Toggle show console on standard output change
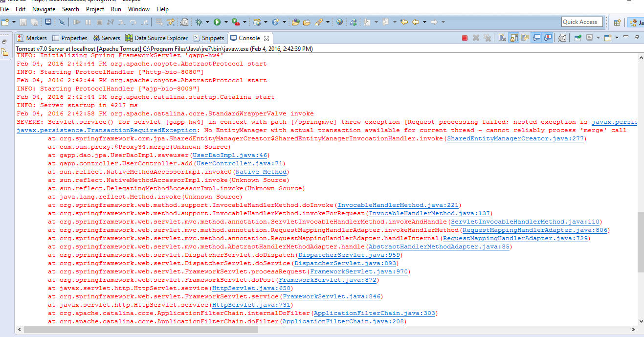 pos(537,38)
